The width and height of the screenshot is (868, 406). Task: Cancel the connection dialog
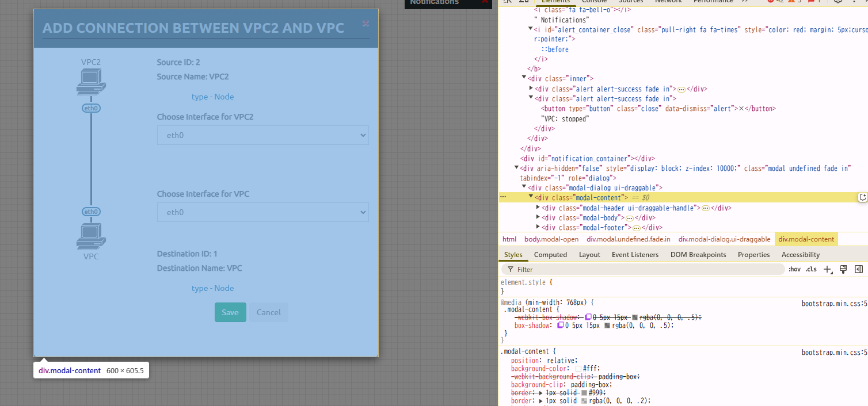tap(269, 312)
